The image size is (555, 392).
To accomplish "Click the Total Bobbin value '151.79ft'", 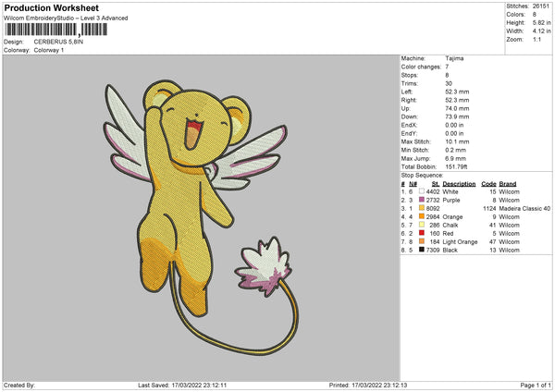I will pyautogui.click(x=456, y=166).
